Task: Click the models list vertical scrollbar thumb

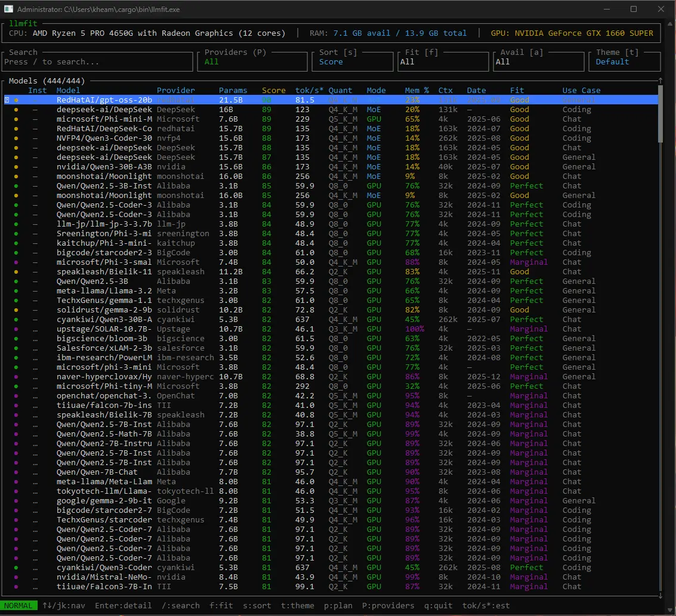Action: point(660,114)
